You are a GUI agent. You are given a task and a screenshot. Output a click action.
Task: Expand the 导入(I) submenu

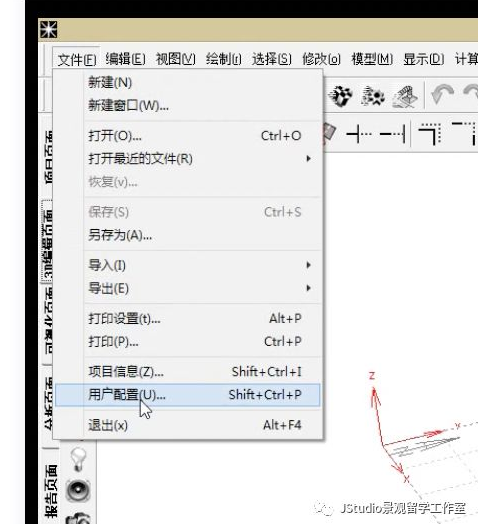point(188,265)
